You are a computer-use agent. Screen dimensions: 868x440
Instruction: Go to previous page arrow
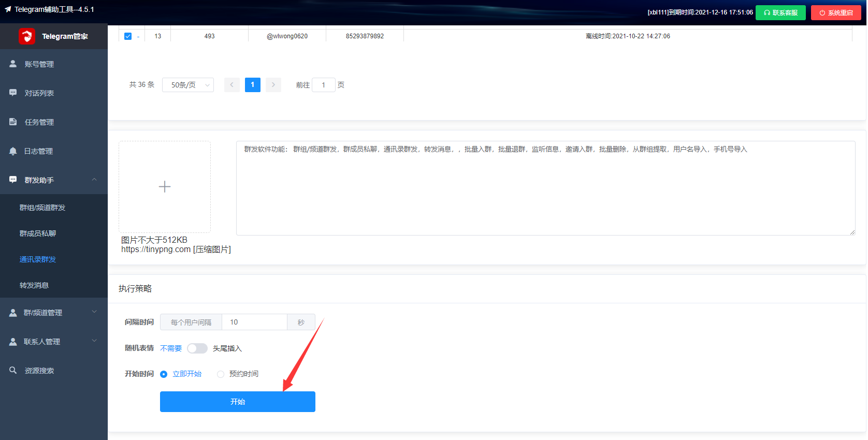pos(232,85)
